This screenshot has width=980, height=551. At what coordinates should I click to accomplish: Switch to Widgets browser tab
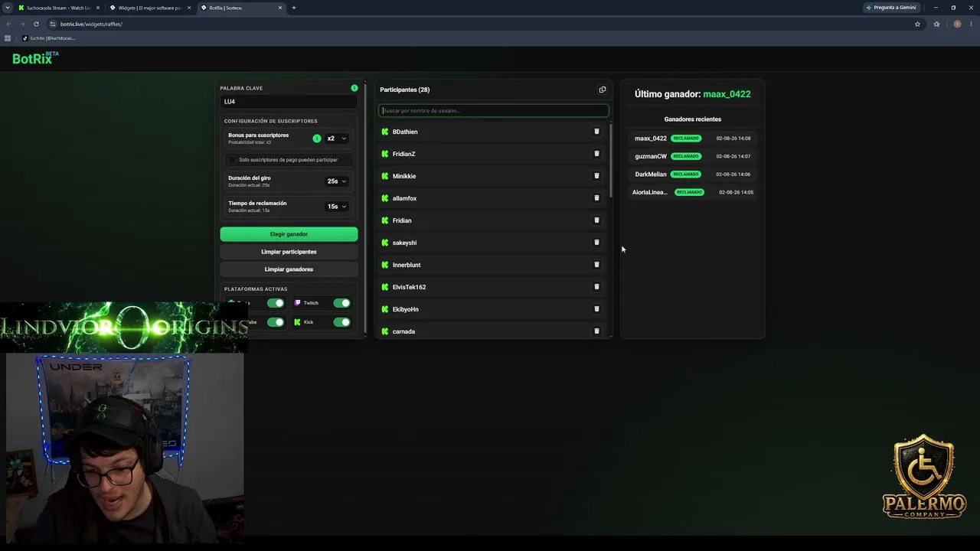click(x=149, y=8)
